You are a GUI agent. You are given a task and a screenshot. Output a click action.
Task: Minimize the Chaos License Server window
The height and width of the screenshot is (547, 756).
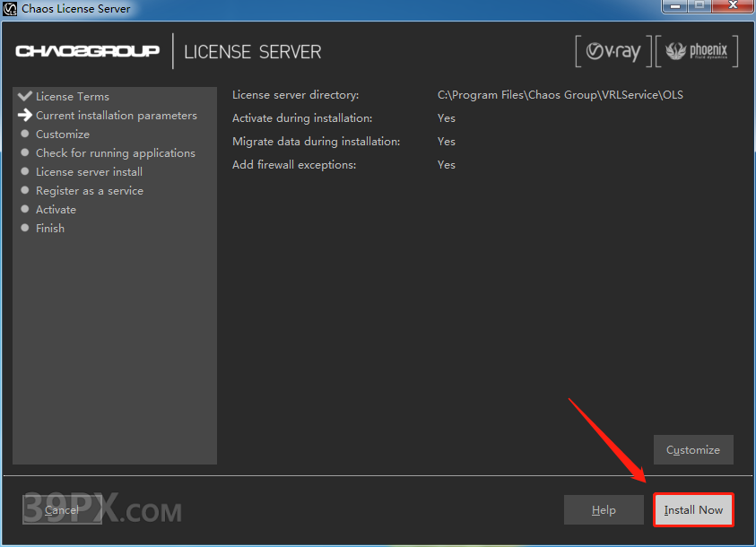675,6
